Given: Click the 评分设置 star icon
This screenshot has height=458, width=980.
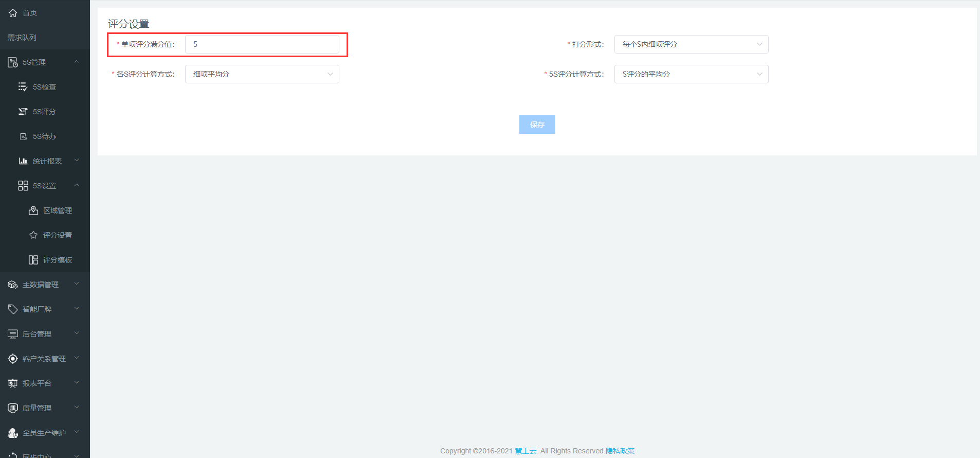Looking at the screenshot, I should coord(33,235).
